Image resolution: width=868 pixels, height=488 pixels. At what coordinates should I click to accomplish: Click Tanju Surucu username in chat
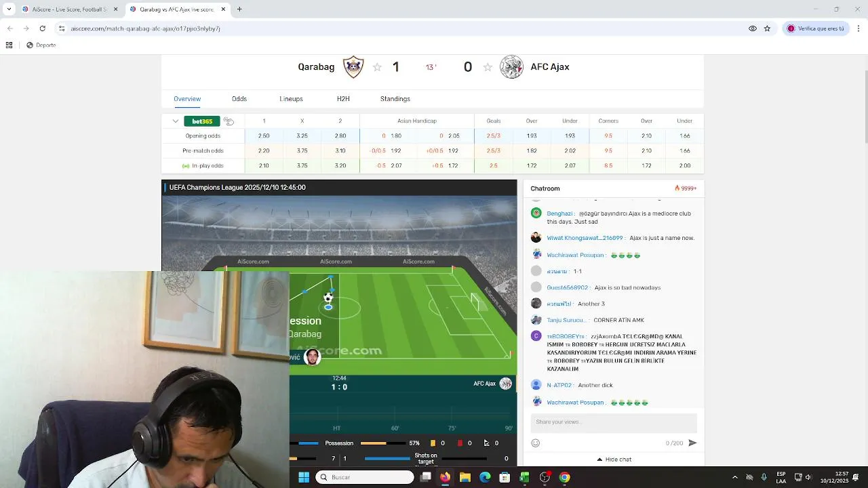(x=566, y=320)
